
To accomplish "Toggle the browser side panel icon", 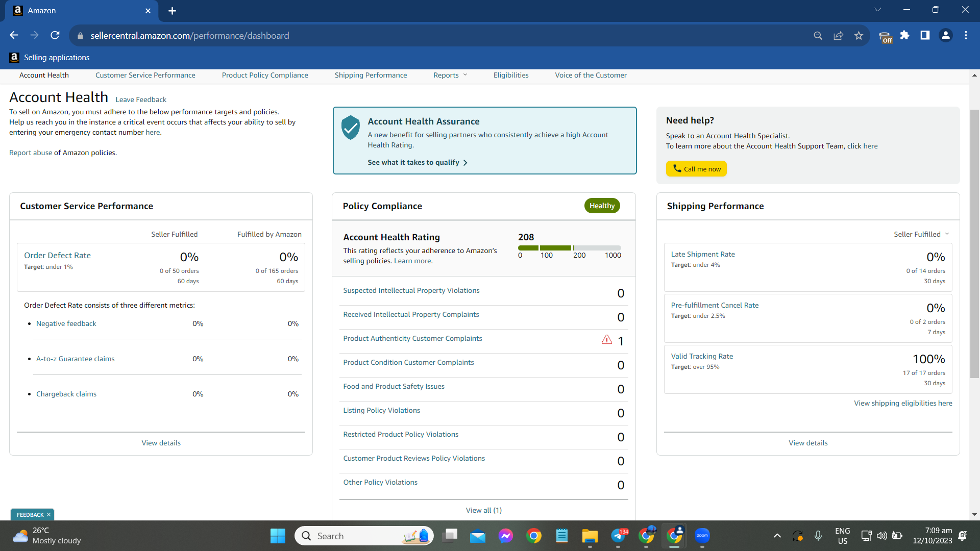I will (925, 35).
